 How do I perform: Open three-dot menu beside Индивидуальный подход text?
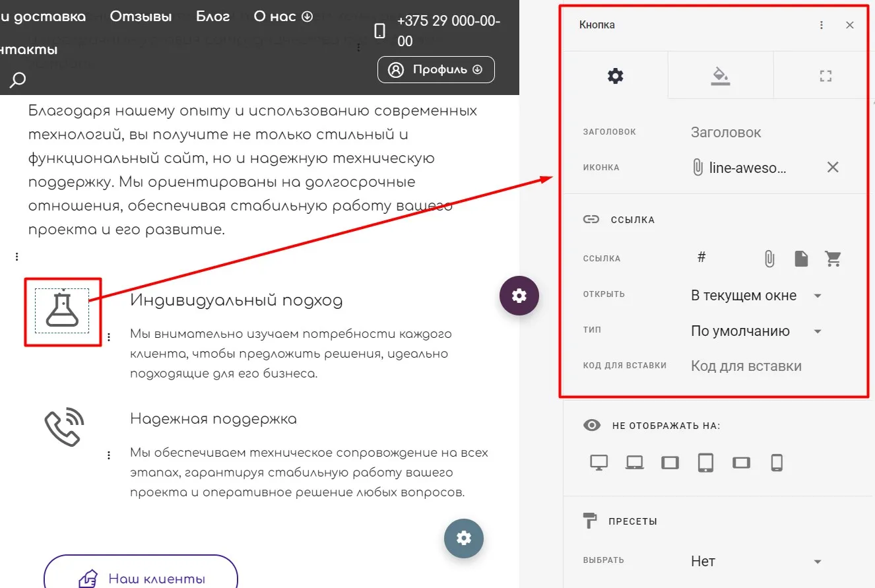click(x=109, y=337)
